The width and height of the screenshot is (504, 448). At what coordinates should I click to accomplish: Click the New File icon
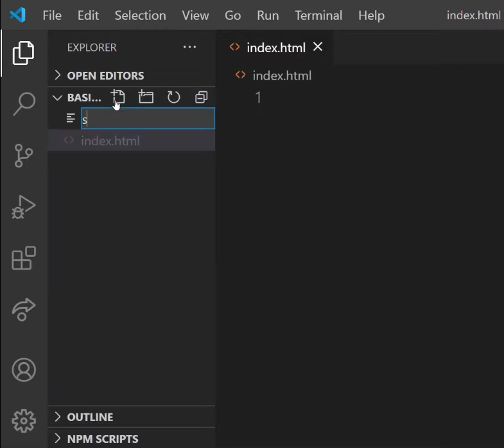pos(118,98)
